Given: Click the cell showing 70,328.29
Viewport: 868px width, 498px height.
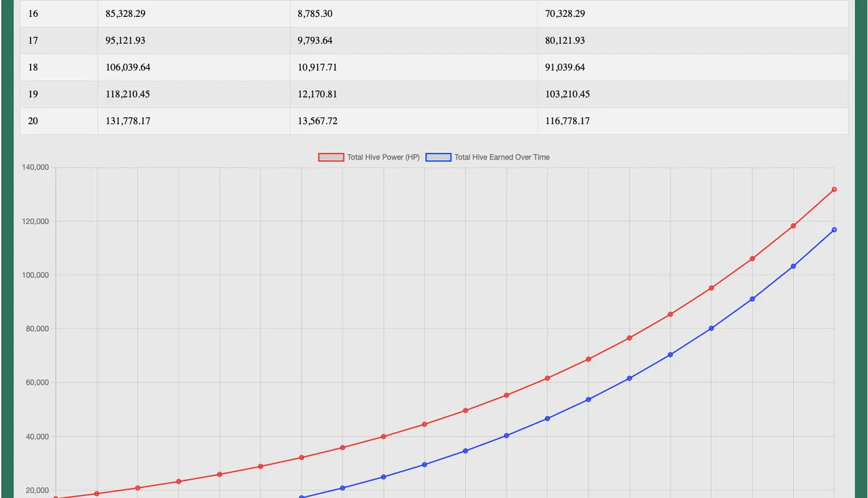Looking at the screenshot, I should click(693, 14).
